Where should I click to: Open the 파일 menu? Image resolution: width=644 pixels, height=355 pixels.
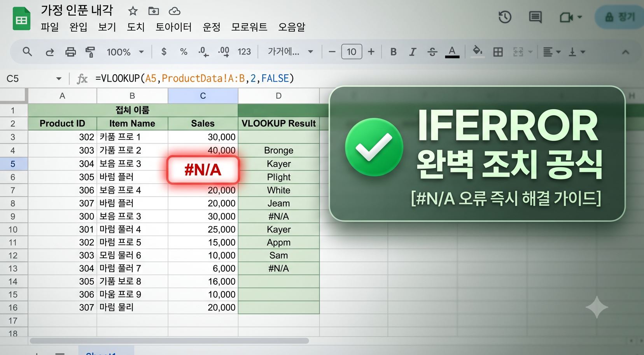point(50,27)
